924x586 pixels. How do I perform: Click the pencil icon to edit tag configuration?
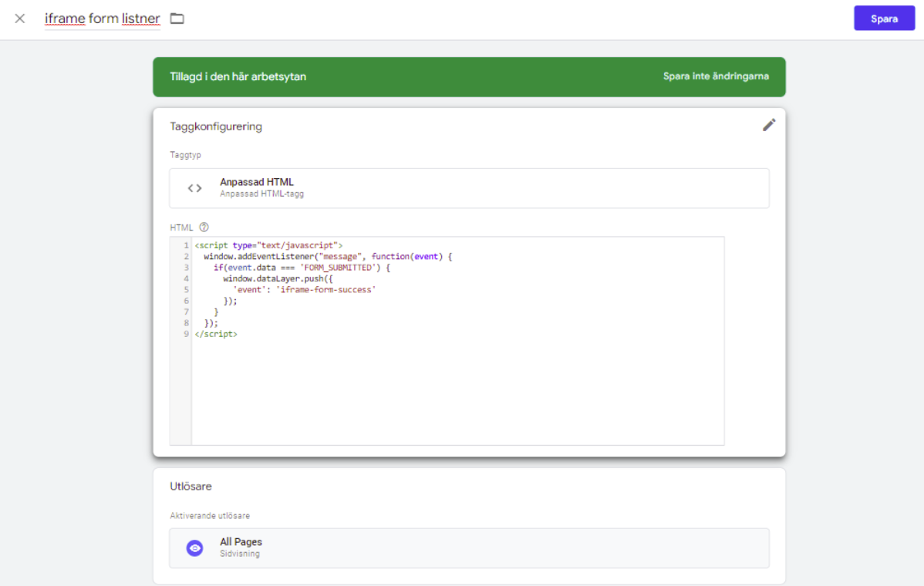tap(768, 125)
